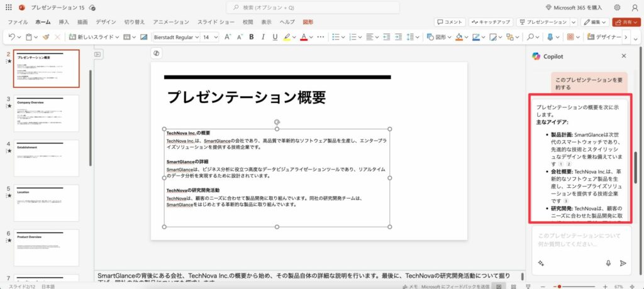Decrease the indent level
This screenshot has width=644, height=289.
[x=387, y=37]
